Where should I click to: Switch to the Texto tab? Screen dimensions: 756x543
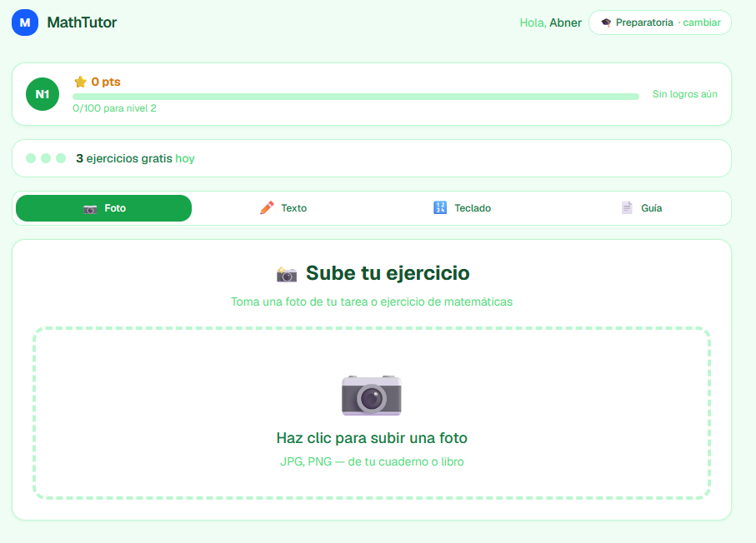tap(283, 208)
